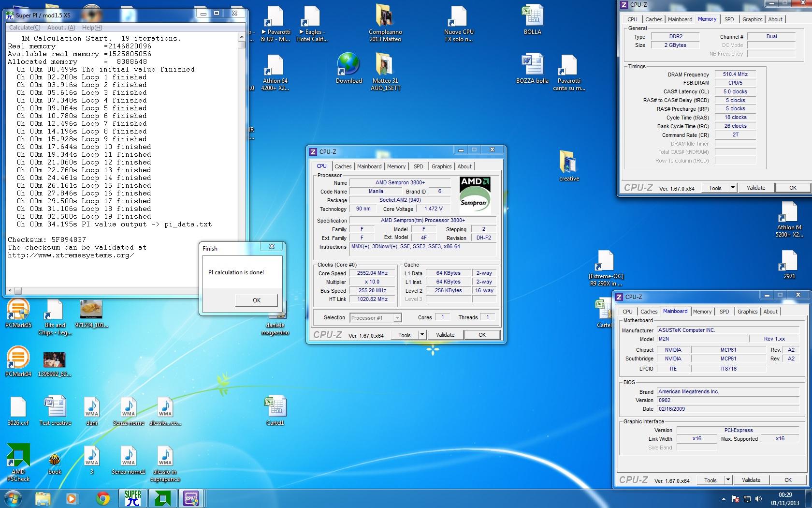Switch to CPU tab in Mainboard CPU-Z window

tap(627, 312)
